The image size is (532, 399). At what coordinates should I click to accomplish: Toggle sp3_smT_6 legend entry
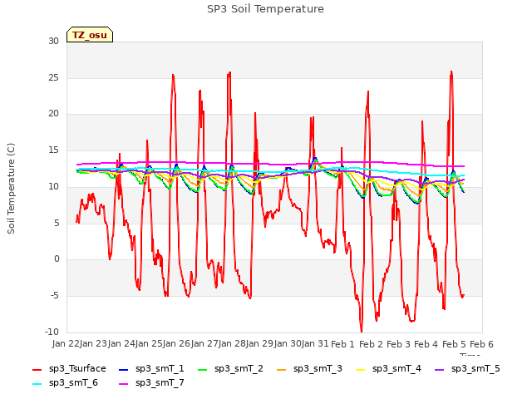pyautogui.click(x=65, y=383)
